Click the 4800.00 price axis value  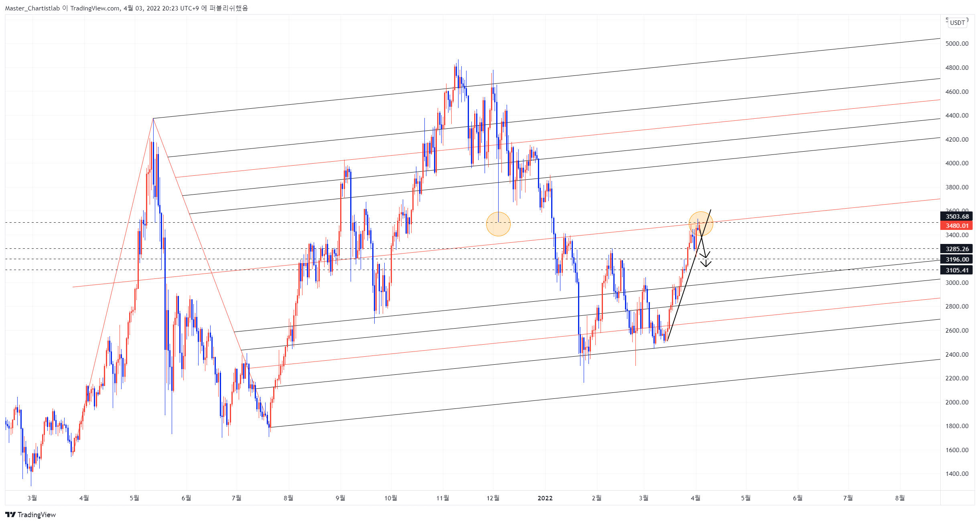957,68
